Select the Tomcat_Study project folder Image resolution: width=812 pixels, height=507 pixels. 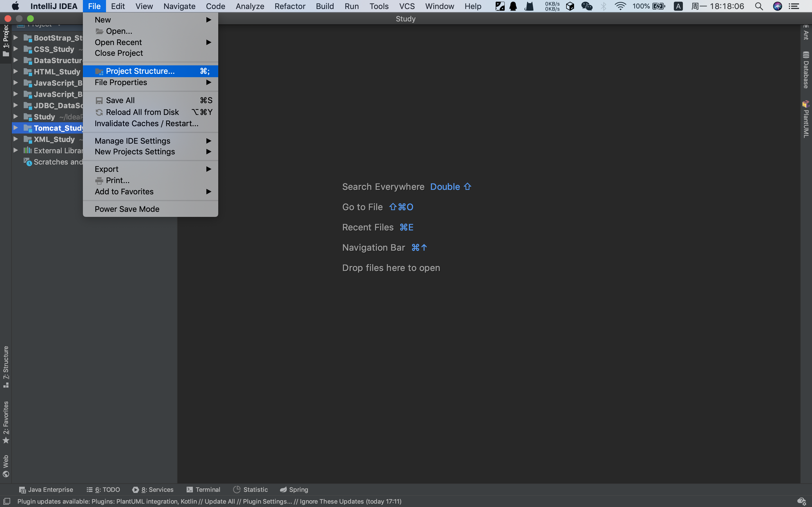click(58, 128)
